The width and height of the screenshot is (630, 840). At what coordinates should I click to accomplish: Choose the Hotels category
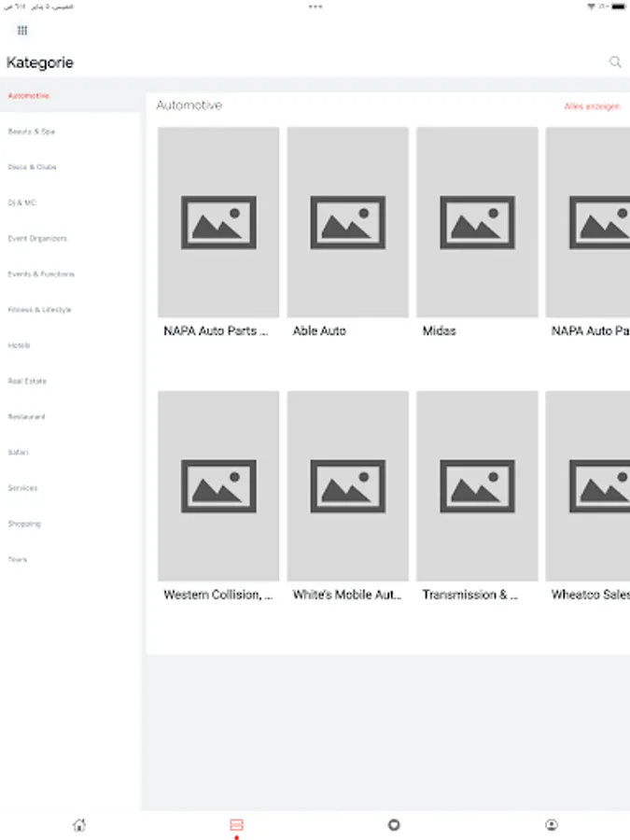point(70,345)
